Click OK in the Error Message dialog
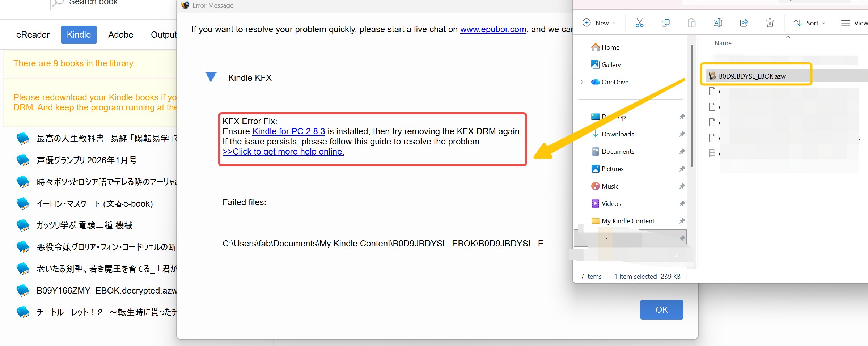Screen dimensions: 868x346 click(x=661, y=310)
